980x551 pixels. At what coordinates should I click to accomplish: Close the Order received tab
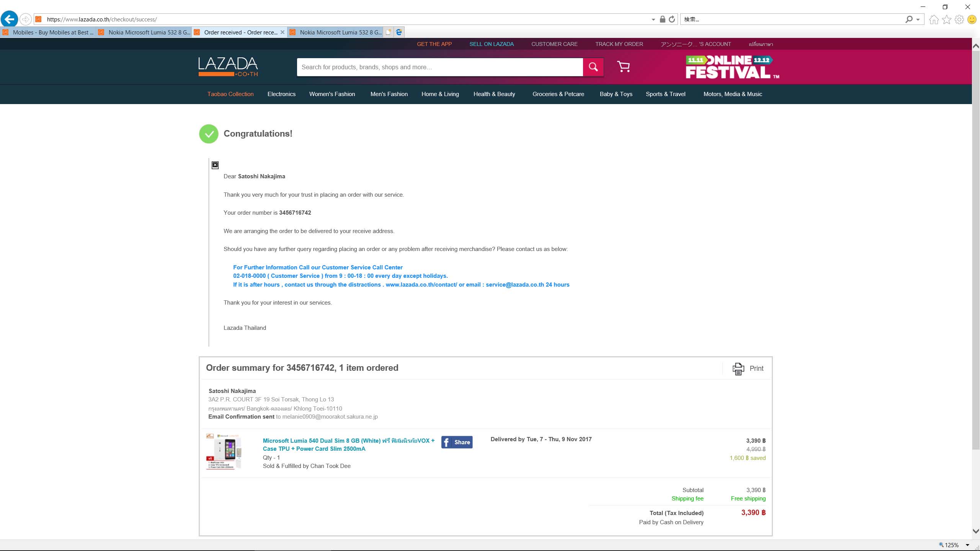coord(283,32)
